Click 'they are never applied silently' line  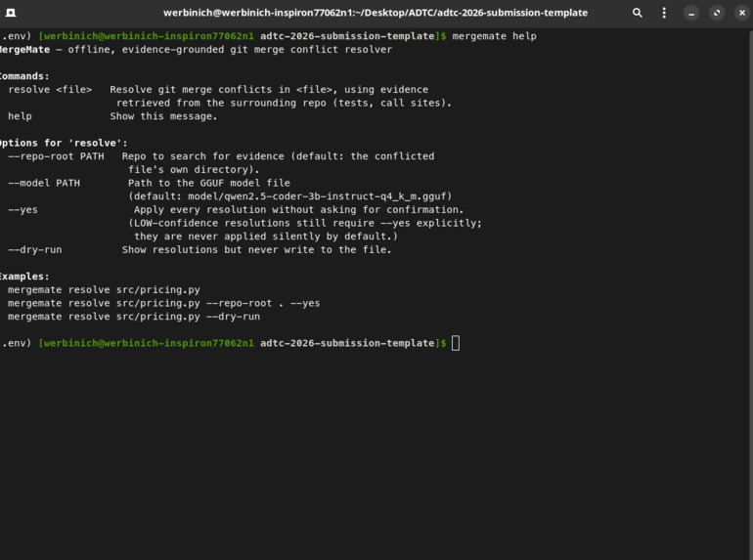coord(266,237)
